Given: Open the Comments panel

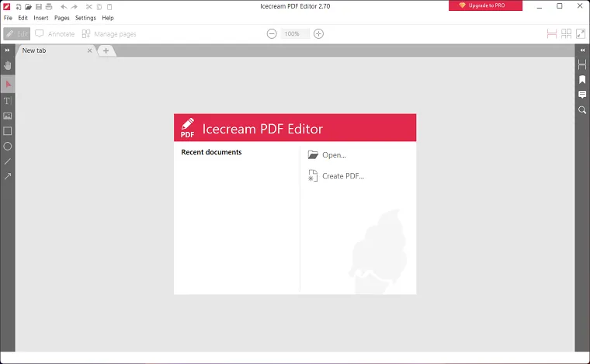Looking at the screenshot, I should [582, 95].
